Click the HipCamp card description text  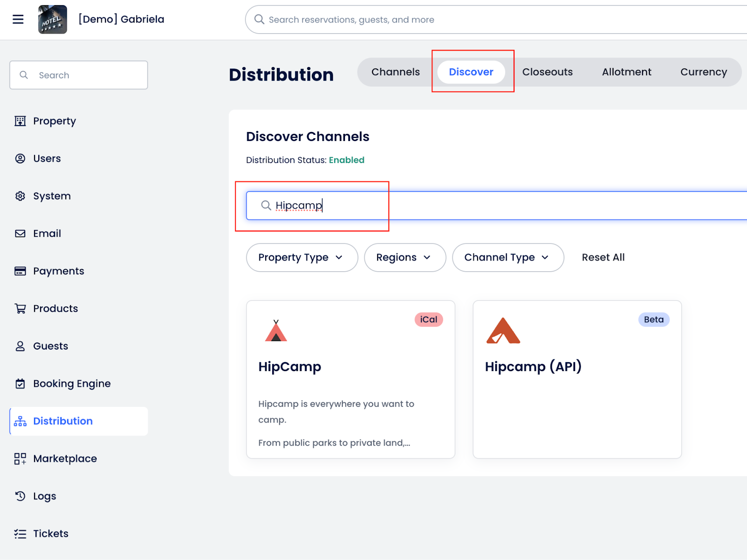point(337,423)
